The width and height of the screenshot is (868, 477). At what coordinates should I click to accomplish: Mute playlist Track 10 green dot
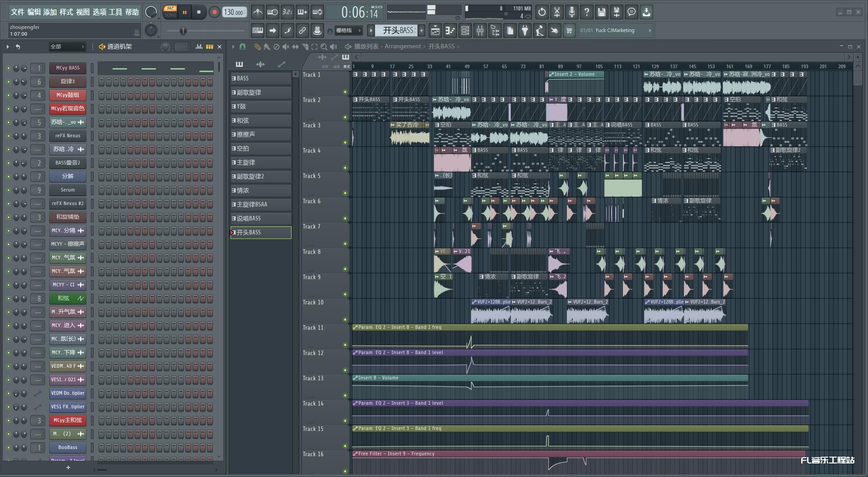coord(345,320)
